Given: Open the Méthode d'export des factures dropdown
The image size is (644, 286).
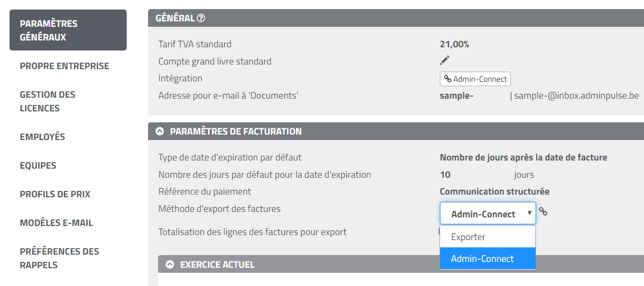Looking at the screenshot, I should (488, 214).
